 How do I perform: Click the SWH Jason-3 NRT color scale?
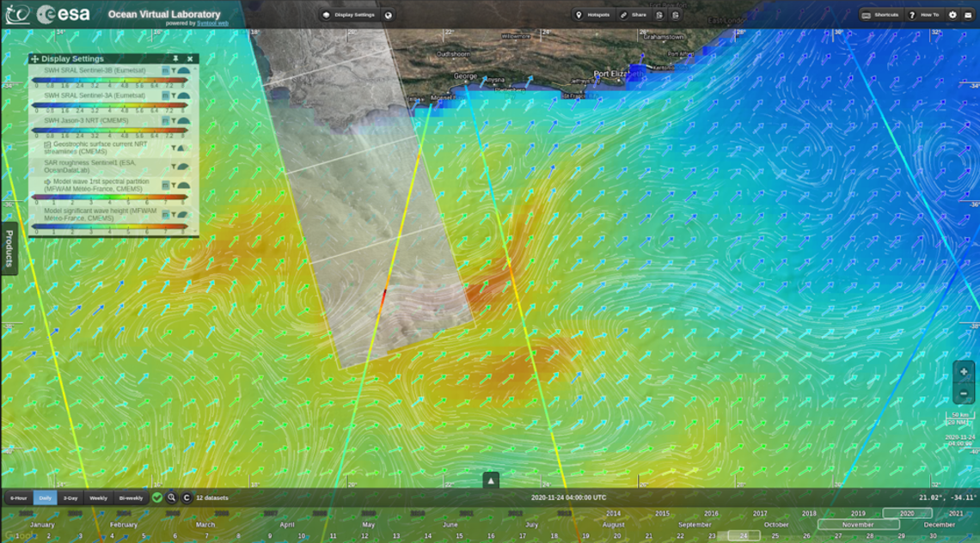tap(109, 131)
